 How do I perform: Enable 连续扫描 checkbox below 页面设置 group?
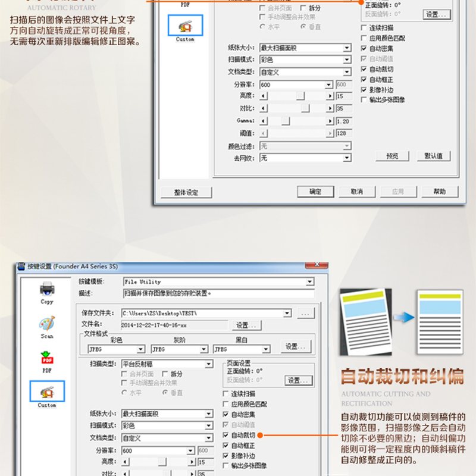tap(226, 394)
